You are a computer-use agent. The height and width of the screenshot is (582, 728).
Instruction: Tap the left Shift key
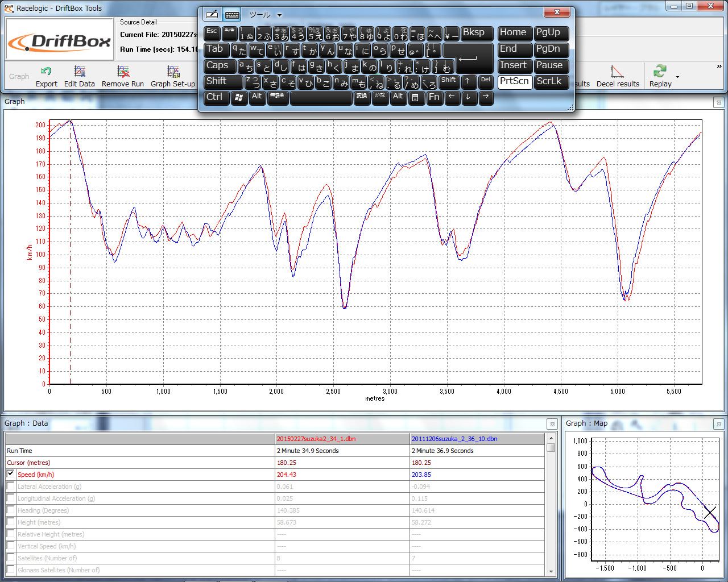tap(224, 81)
